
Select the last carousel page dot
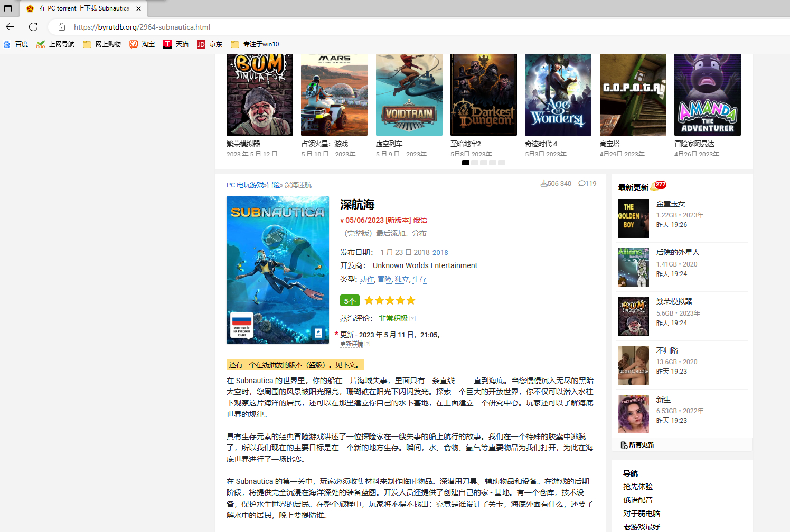click(x=502, y=163)
